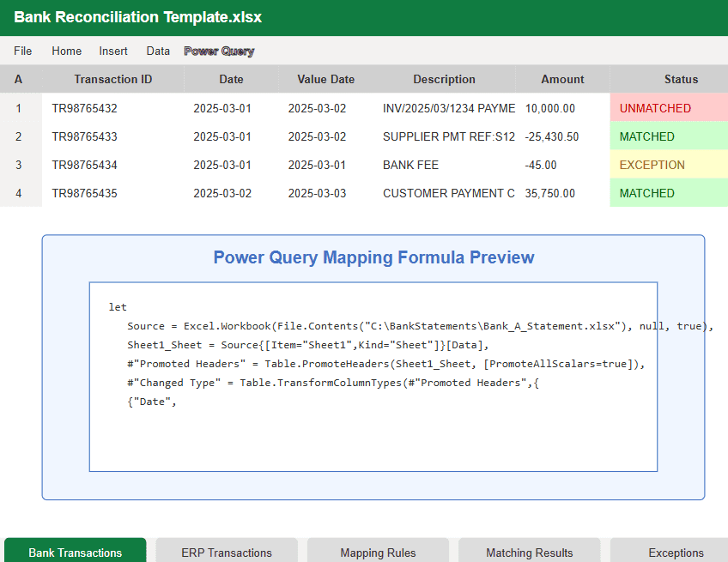Switch to the Mapping Rules tab
This screenshot has height=562, width=728.
(378, 552)
